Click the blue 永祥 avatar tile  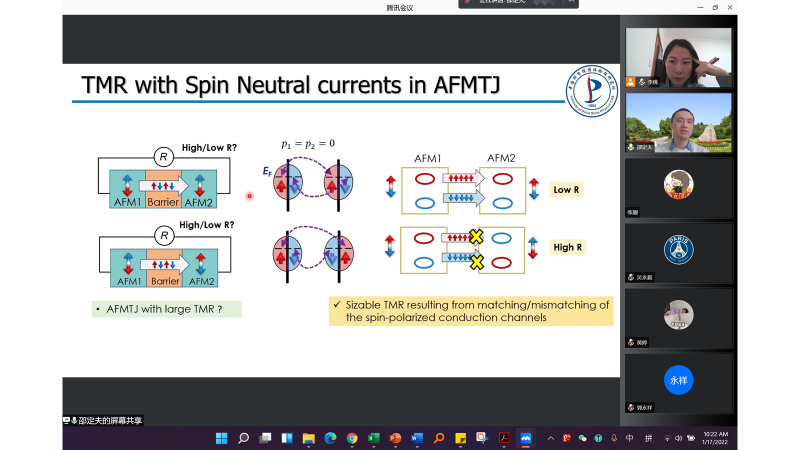pos(679,380)
